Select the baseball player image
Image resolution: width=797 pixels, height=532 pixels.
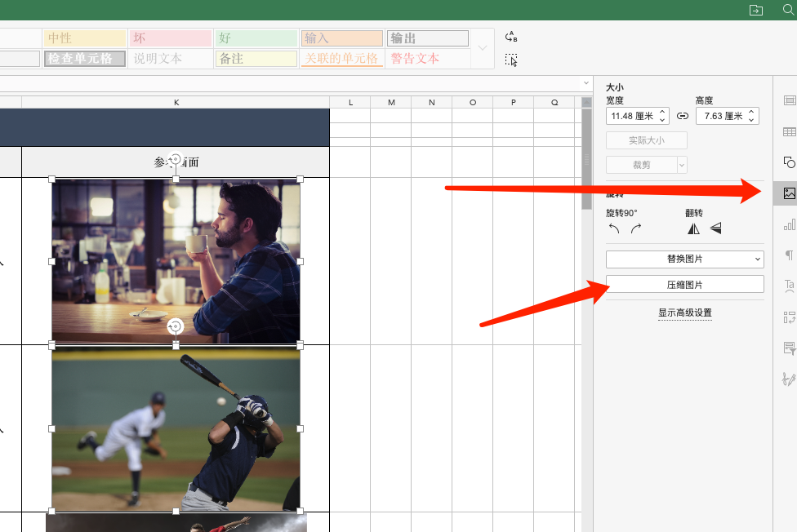[x=176, y=428]
